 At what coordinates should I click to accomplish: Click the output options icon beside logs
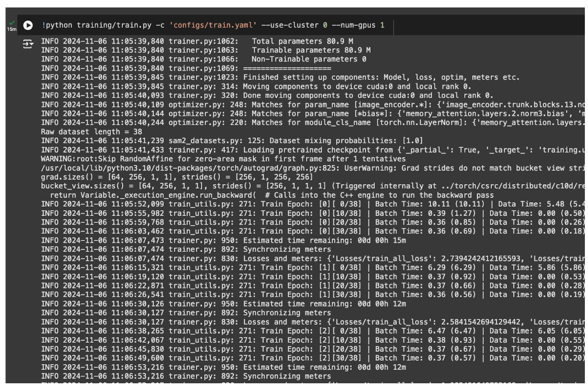click(28, 44)
